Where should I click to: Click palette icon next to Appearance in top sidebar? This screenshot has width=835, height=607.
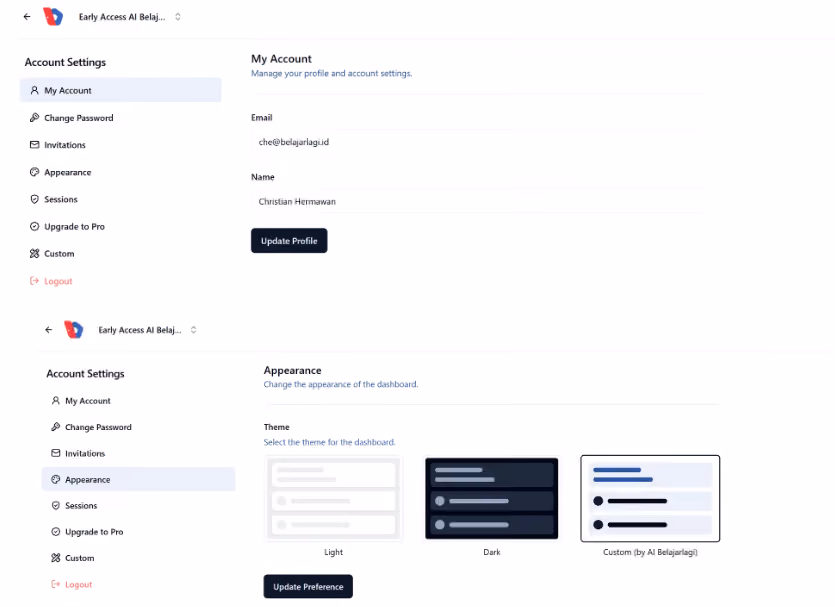(x=35, y=172)
